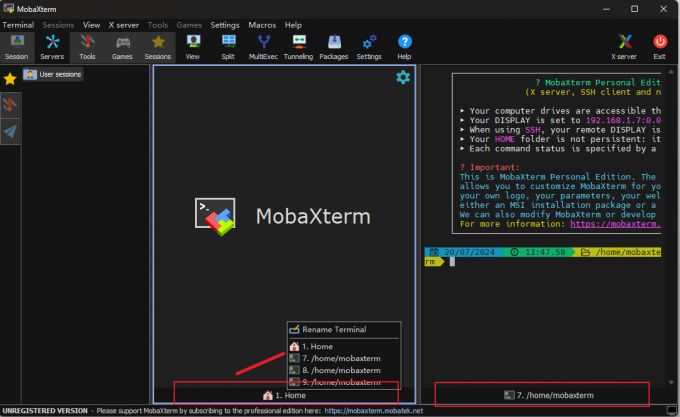Screen dimensions: 680x417
Task: Open the Games menu
Action: 189,25
